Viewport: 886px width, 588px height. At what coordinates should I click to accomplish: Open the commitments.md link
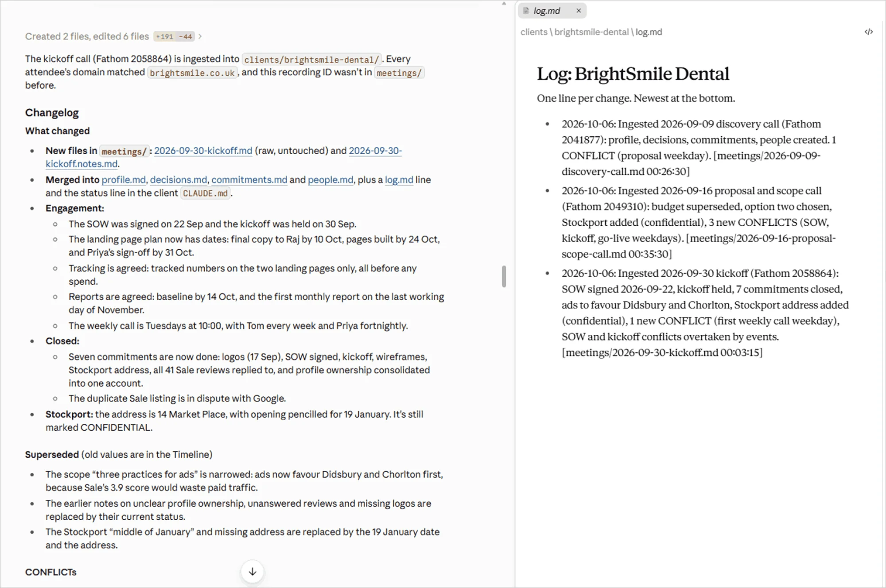click(x=249, y=180)
